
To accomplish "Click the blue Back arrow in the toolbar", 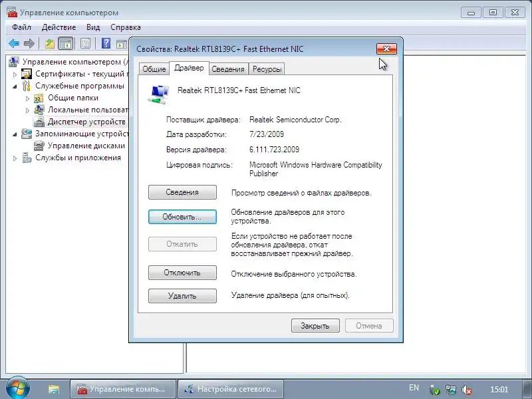I will click(x=14, y=43).
